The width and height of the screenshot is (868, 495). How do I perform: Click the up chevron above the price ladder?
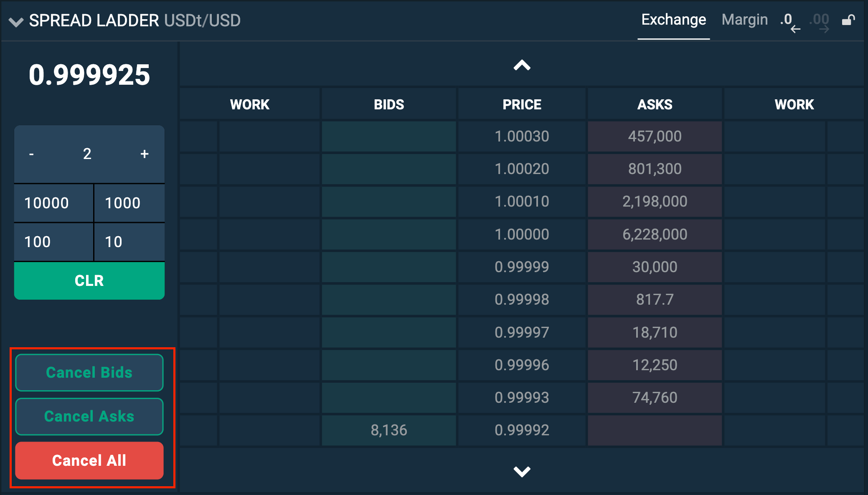522,66
